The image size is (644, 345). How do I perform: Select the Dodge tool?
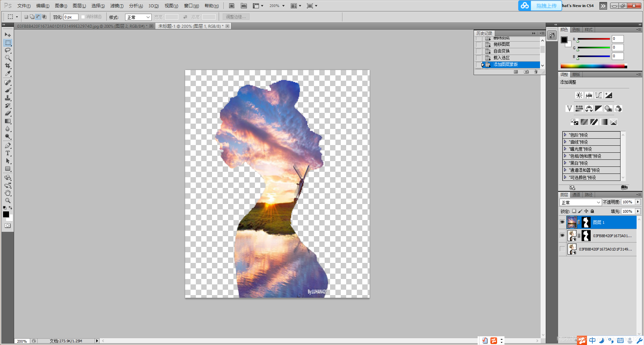[x=8, y=136]
